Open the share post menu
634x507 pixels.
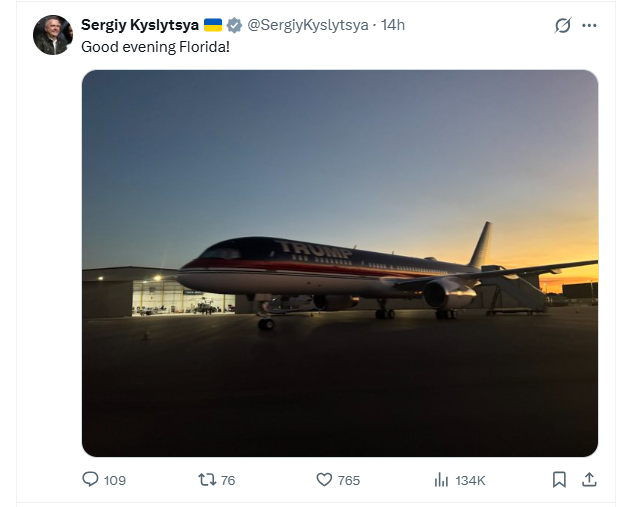[589, 480]
